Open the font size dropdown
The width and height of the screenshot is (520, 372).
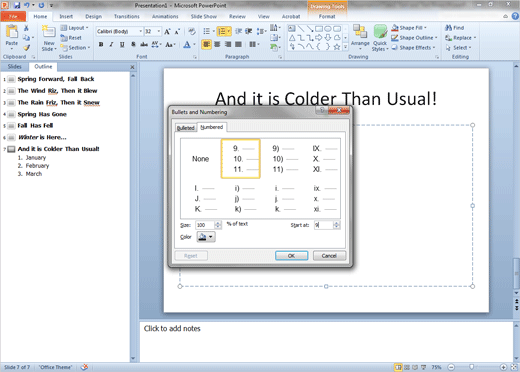(x=159, y=31)
